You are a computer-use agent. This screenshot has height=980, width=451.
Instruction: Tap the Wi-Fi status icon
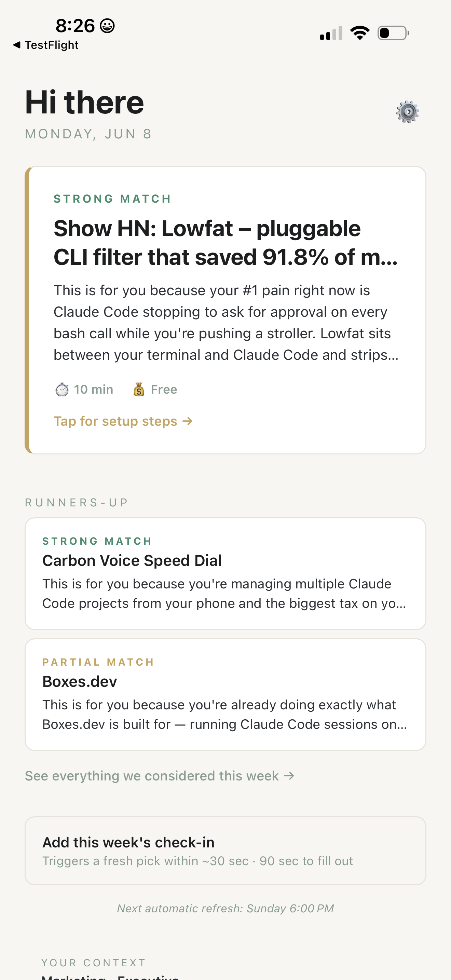360,33
